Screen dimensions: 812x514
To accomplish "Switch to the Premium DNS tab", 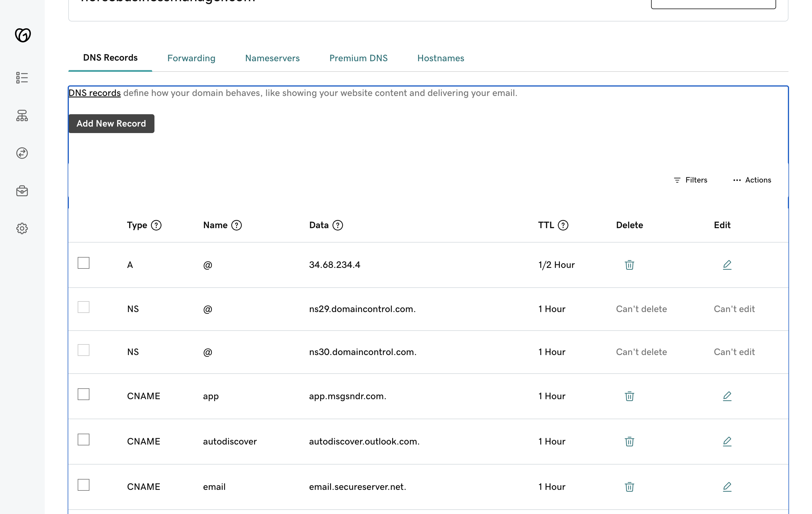I will [x=358, y=58].
